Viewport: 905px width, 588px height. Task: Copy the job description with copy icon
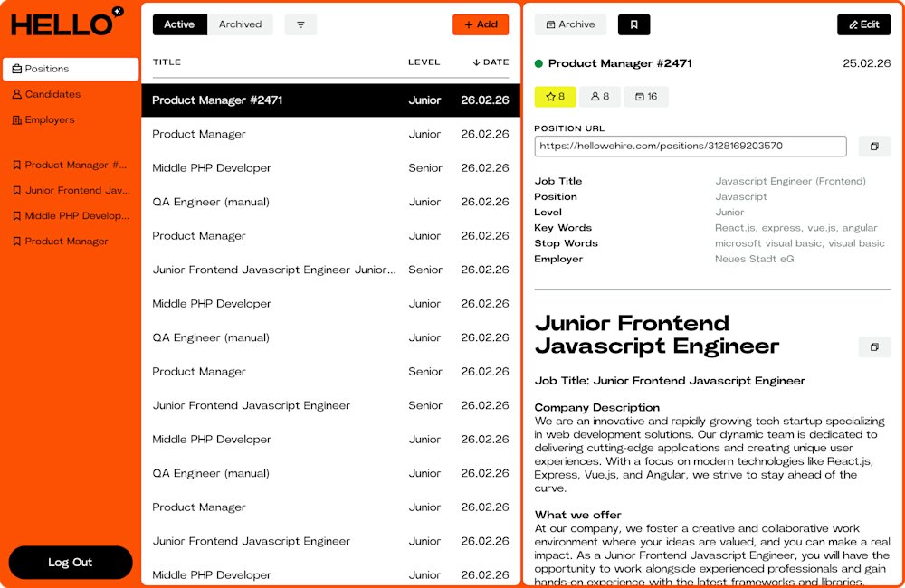(x=873, y=346)
